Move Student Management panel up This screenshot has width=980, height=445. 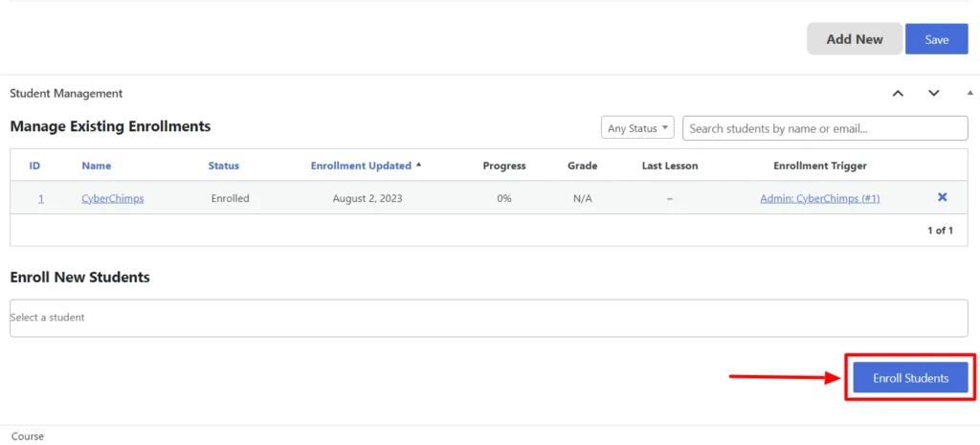(x=898, y=94)
